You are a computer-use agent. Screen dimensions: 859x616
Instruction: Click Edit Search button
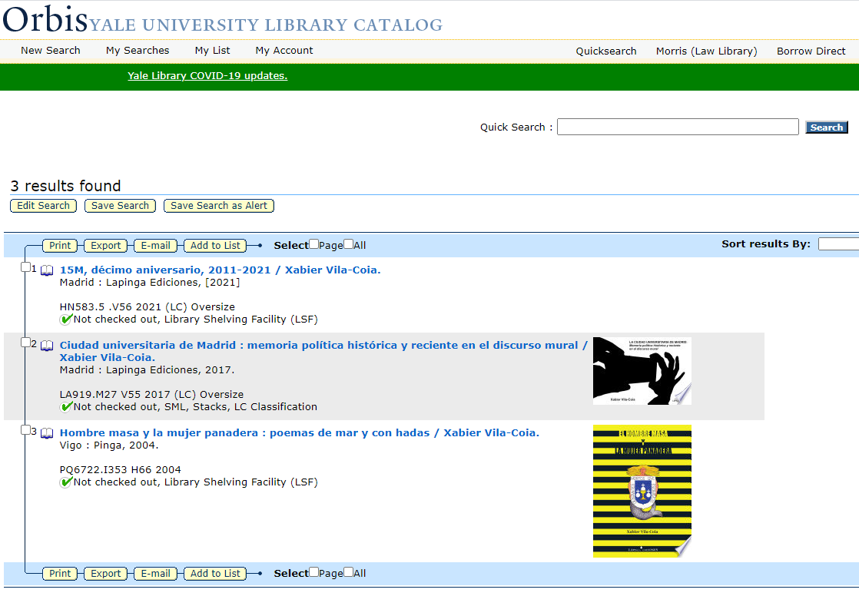pyautogui.click(x=43, y=206)
